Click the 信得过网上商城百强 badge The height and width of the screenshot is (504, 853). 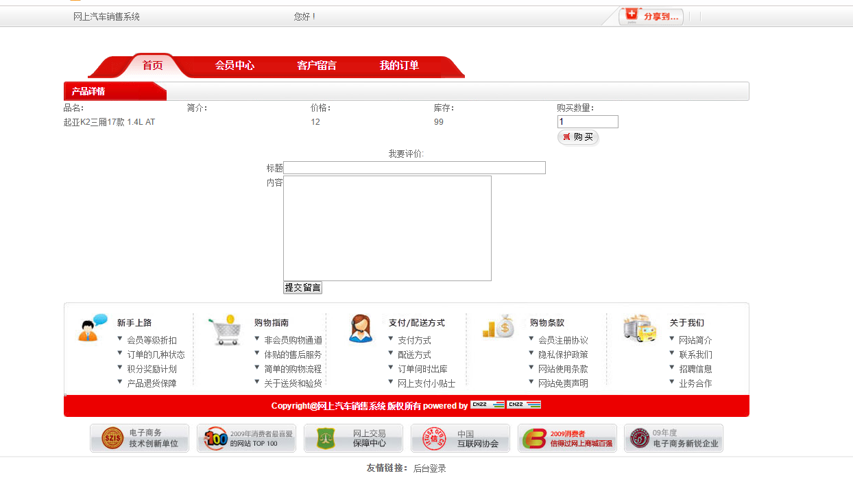[x=567, y=438]
